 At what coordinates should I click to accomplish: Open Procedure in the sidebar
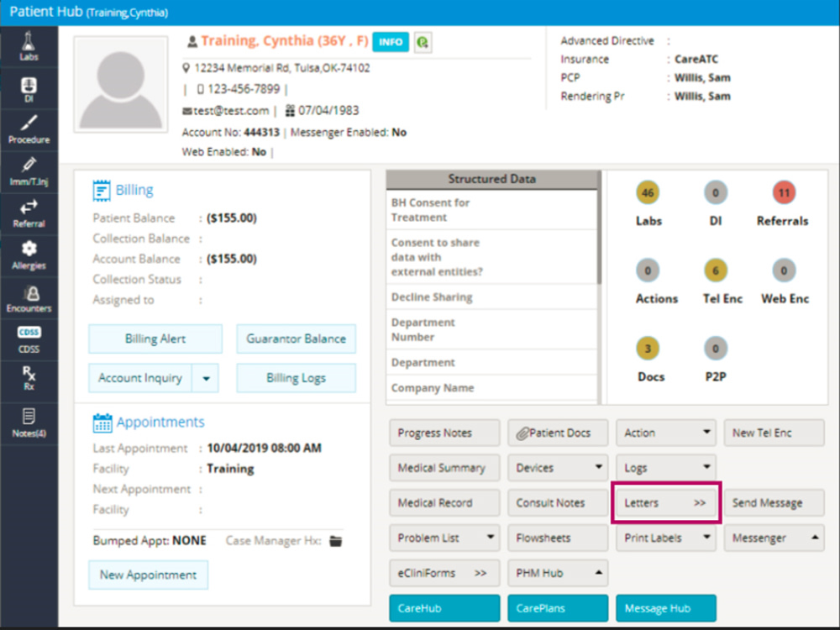pyautogui.click(x=29, y=130)
